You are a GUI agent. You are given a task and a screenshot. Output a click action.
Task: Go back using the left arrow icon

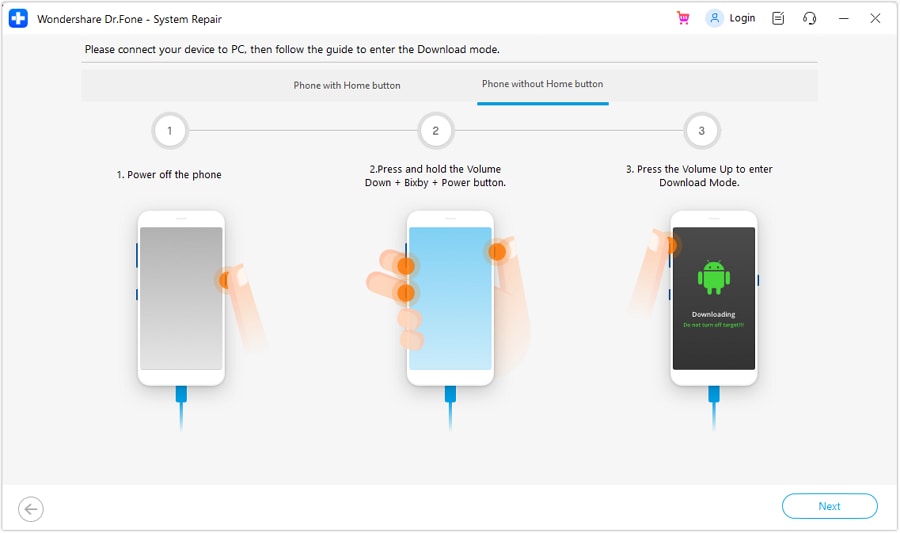click(x=31, y=509)
